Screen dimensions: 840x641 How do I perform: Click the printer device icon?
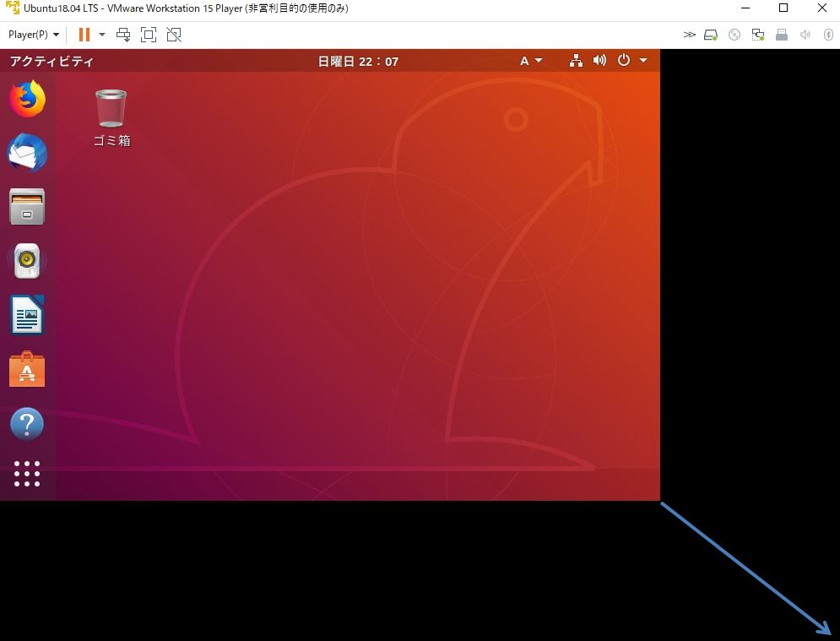[782, 35]
